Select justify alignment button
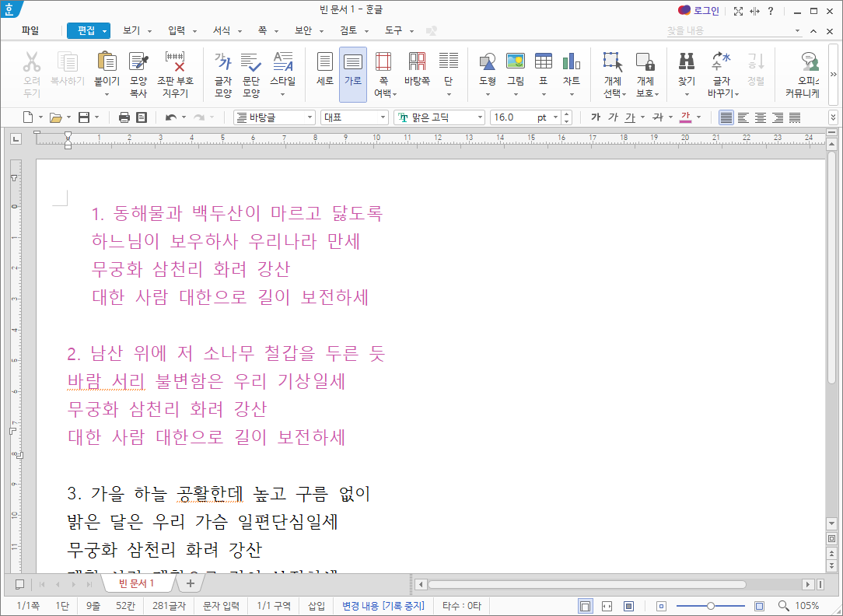 (x=726, y=117)
